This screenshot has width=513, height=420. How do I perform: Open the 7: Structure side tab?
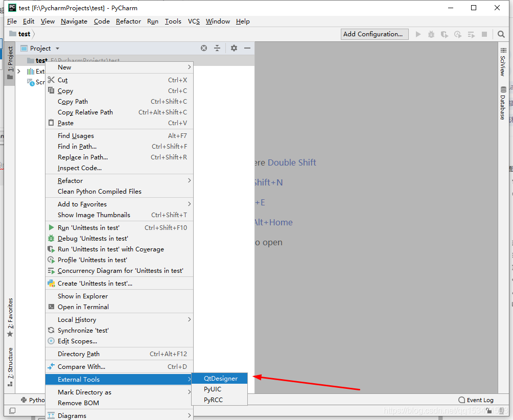point(10,367)
